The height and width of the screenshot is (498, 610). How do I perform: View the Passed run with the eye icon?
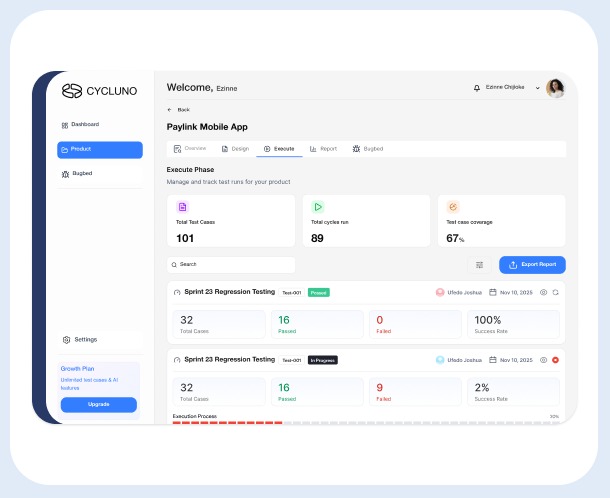point(543,292)
